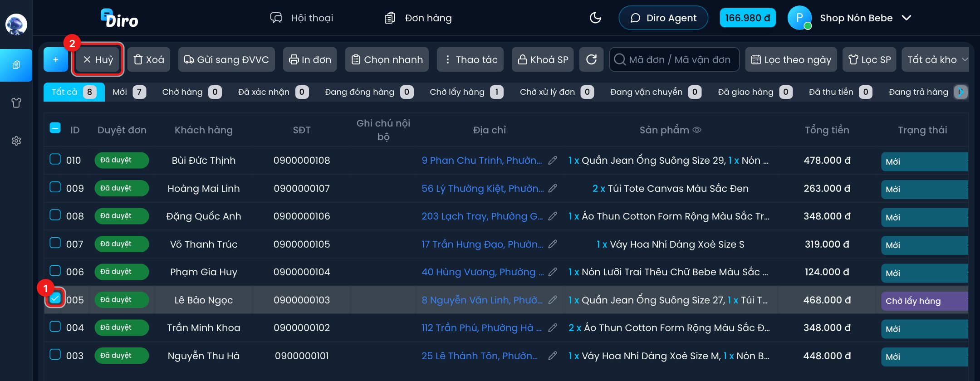Toggle dark mode moon icon
The image size is (980, 381).
595,18
